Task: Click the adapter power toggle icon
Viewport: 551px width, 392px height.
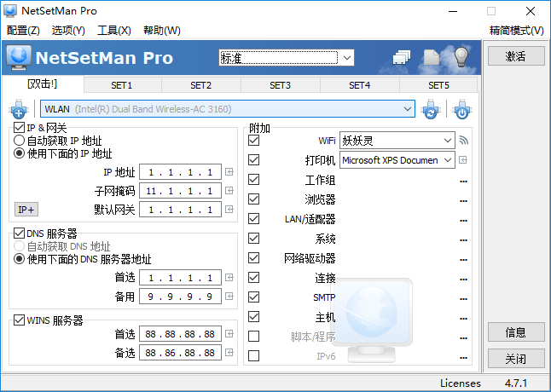Action: (462, 109)
